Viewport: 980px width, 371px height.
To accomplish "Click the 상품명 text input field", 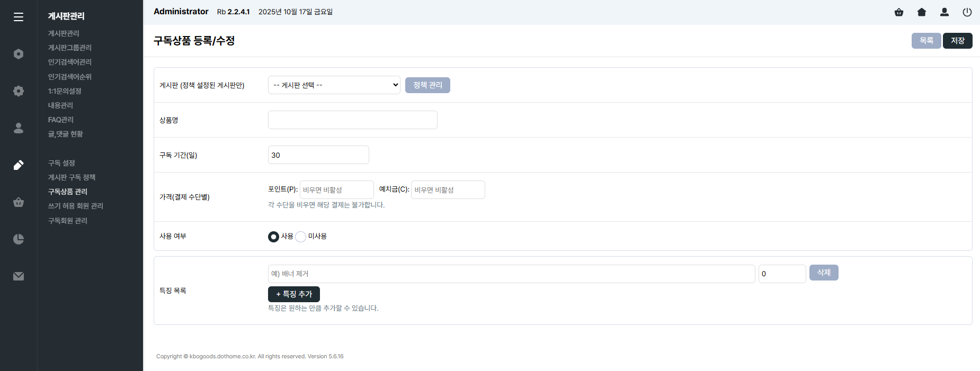I will point(352,120).
